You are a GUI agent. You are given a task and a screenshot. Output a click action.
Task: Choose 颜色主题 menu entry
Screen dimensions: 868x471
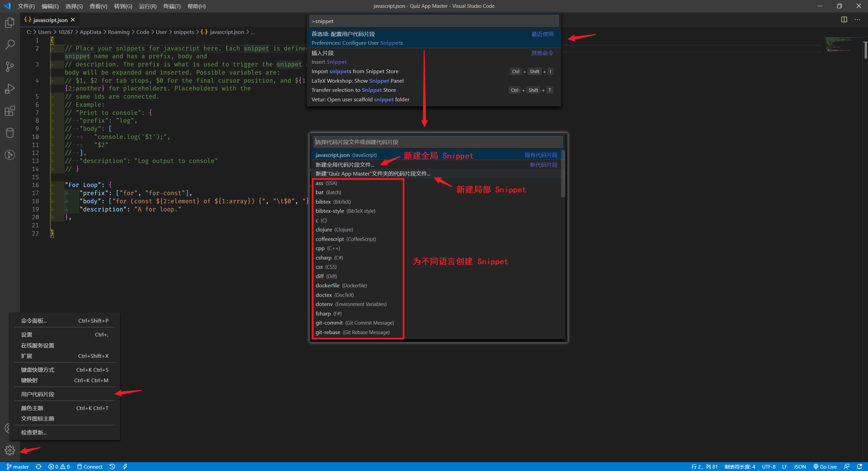(x=65, y=408)
